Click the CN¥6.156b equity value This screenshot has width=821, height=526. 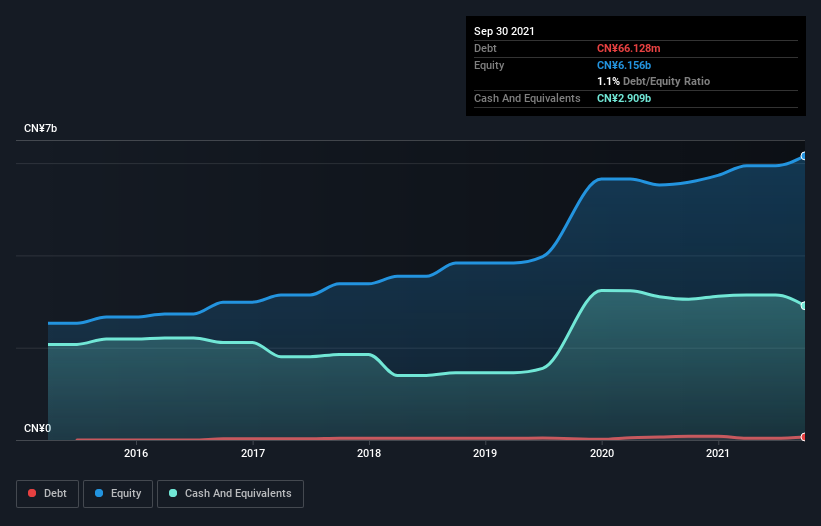[x=624, y=65]
